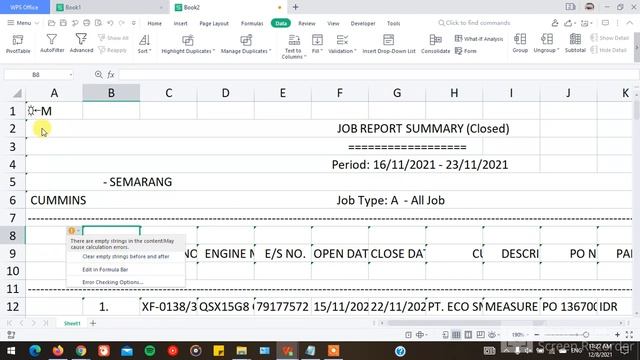Image resolution: width=640 pixels, height=360 pixels.
Task: Click the open folder icon in quick toolbar
Action: tap(51, 23)
